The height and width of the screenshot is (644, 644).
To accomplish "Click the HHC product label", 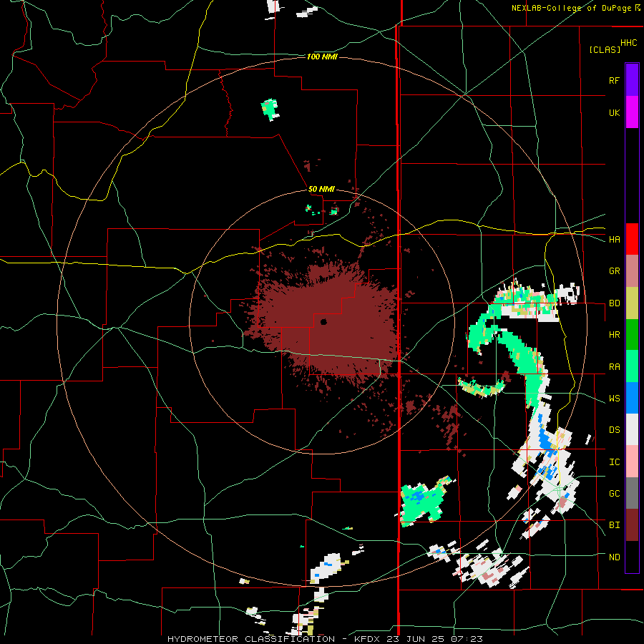I will pos(628,43).
